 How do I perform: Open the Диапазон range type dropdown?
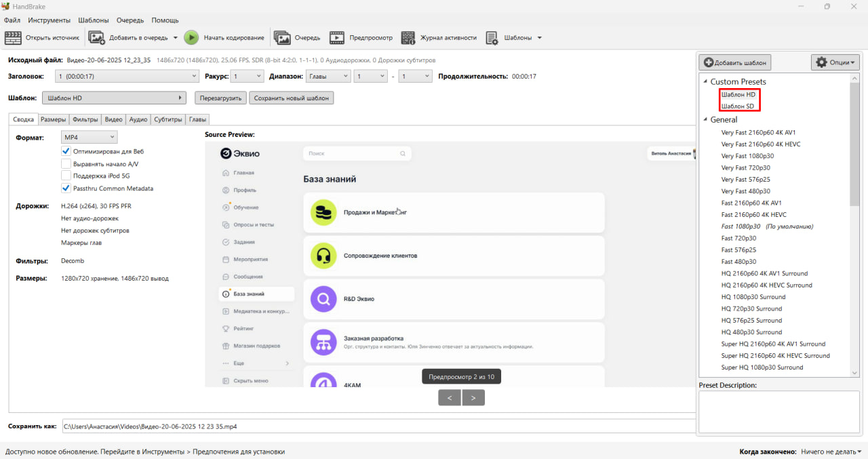[x=328, y=77]
